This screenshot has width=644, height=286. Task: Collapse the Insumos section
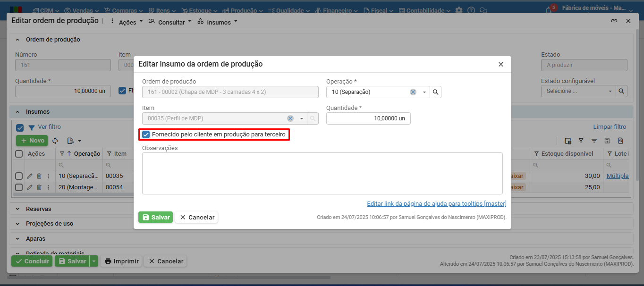(18, 112)
